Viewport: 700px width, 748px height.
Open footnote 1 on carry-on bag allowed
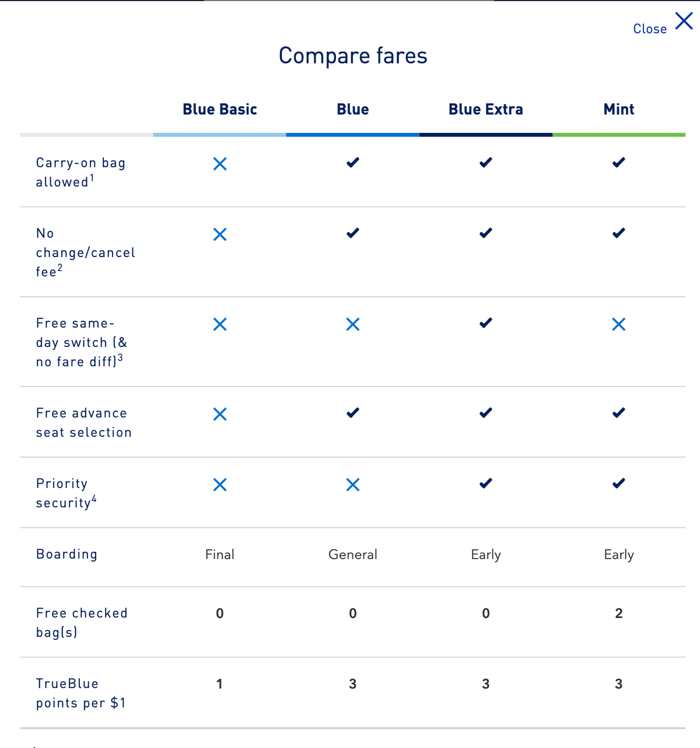click(x=92, y=178)
